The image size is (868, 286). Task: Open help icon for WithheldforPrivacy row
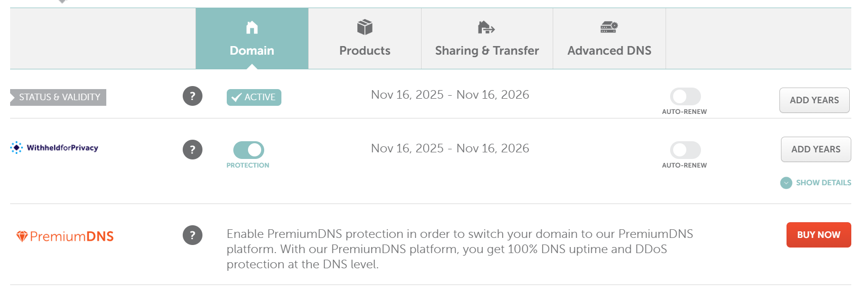192,150
